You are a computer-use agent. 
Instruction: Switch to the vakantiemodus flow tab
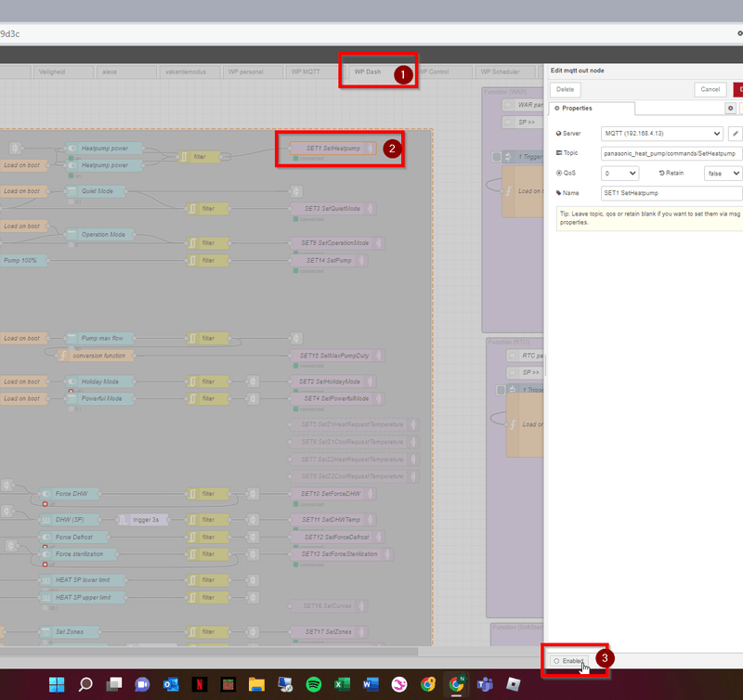pos(190,72)
